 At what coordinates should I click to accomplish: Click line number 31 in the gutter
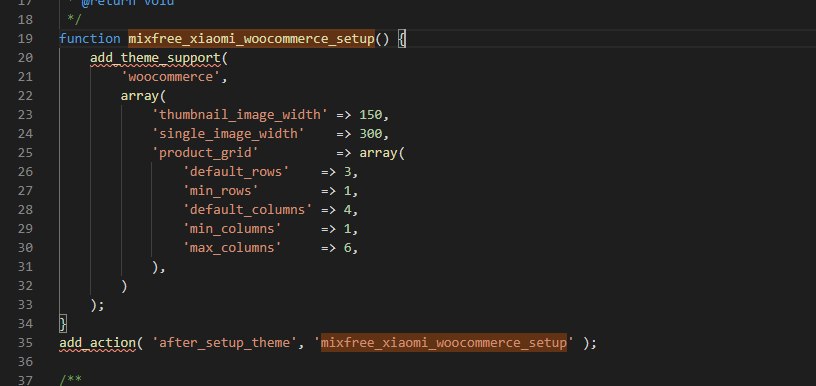pyautogui.click(x=25, y=267)
